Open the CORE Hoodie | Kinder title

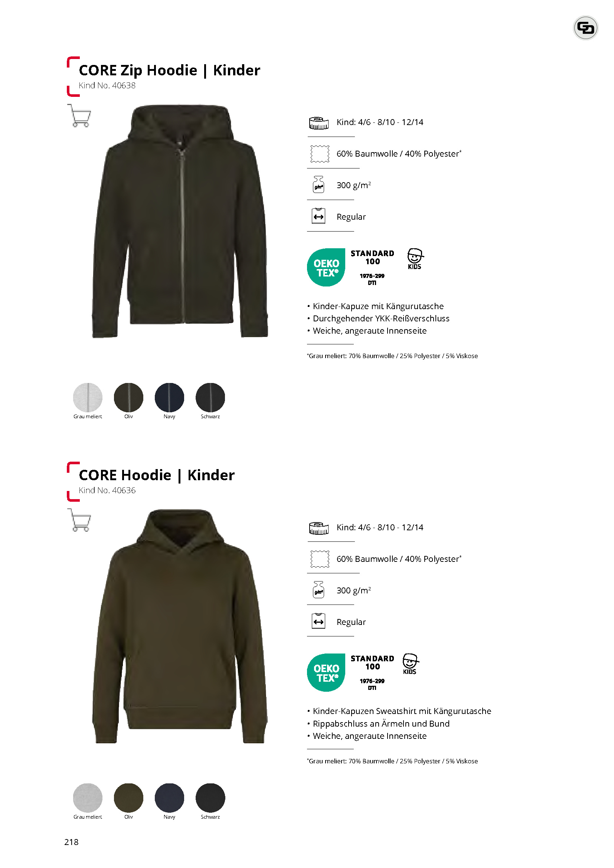click(157, 475)
